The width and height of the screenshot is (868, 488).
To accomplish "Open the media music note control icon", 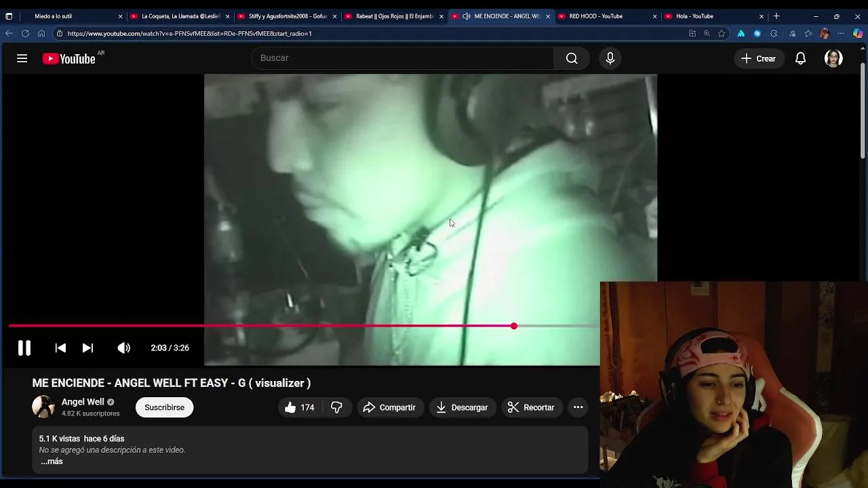I will click(792, 33).
